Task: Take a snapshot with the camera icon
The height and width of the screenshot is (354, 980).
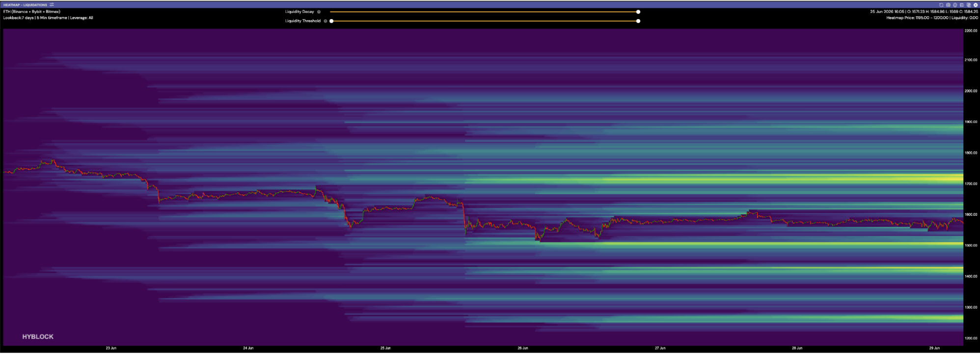Action: 948,5
